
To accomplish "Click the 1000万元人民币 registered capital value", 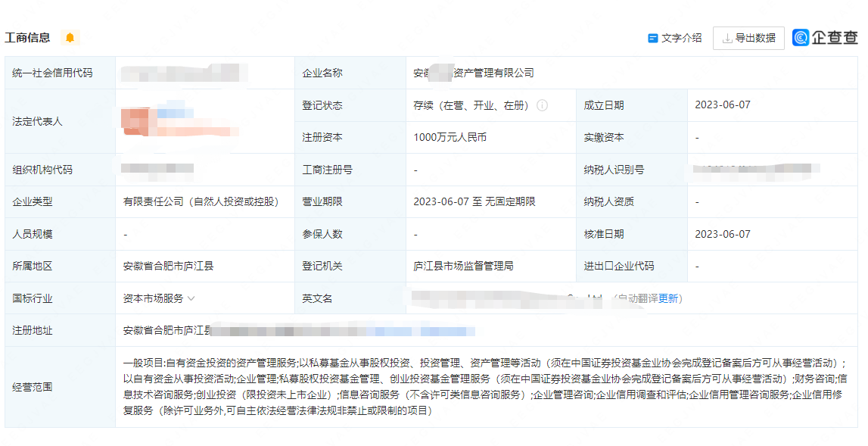I will (450, 138).
